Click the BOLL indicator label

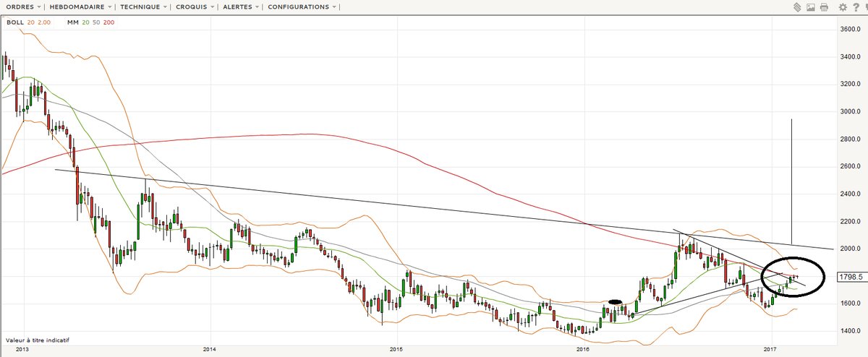tap(14, 22)
